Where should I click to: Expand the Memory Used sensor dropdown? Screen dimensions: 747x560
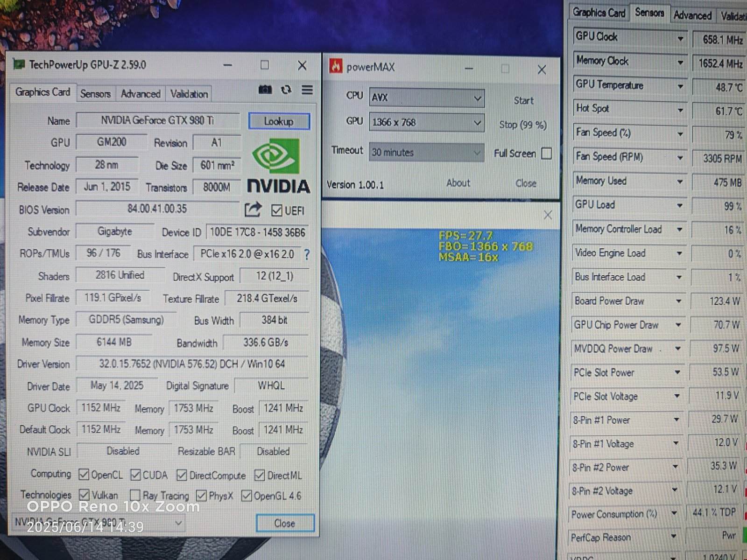(x=680, y=182)
